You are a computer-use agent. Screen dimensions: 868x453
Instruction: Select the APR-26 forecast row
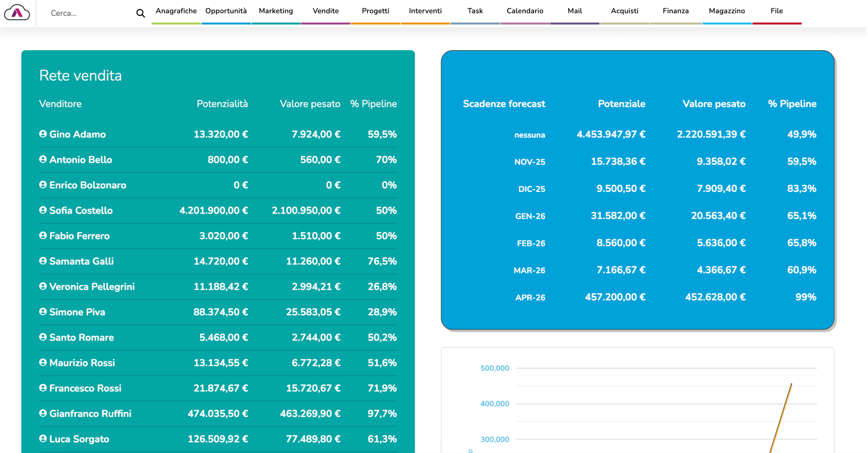pos(530,298)
